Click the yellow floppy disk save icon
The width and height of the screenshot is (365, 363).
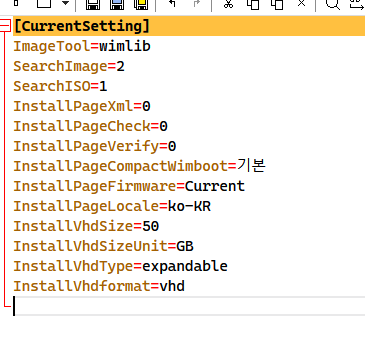click(x=141, y=4)
